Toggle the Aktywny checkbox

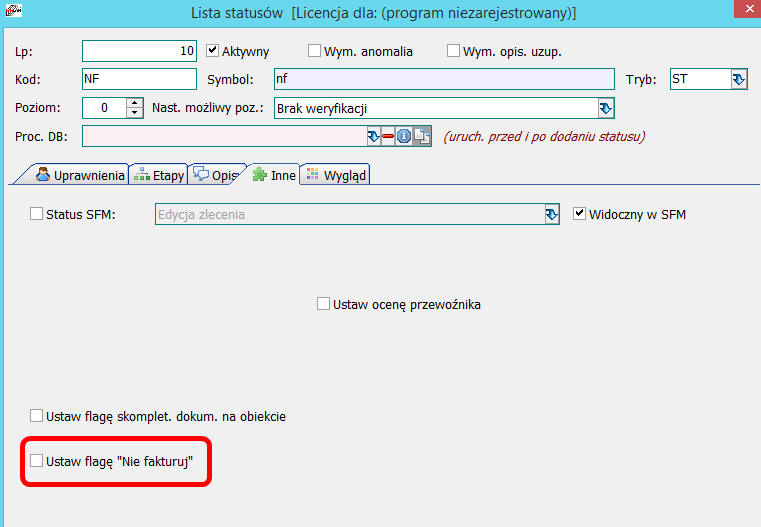(x=212, y=50)
